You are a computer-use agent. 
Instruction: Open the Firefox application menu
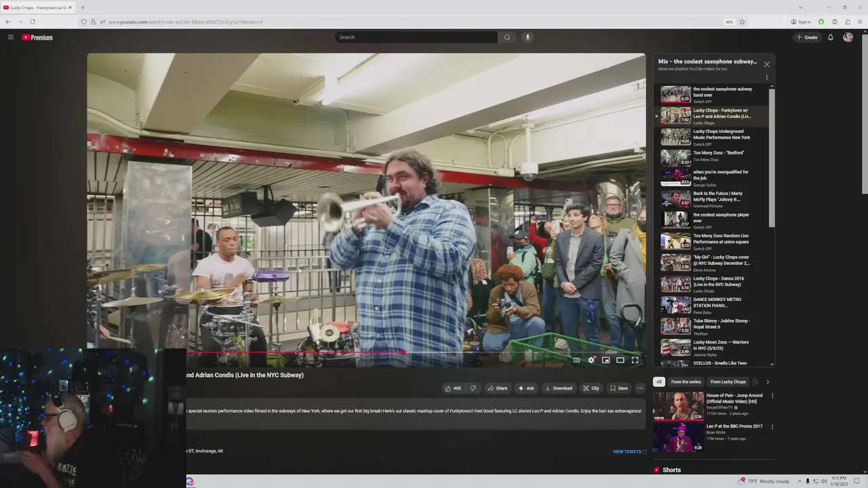pos(859,22)
